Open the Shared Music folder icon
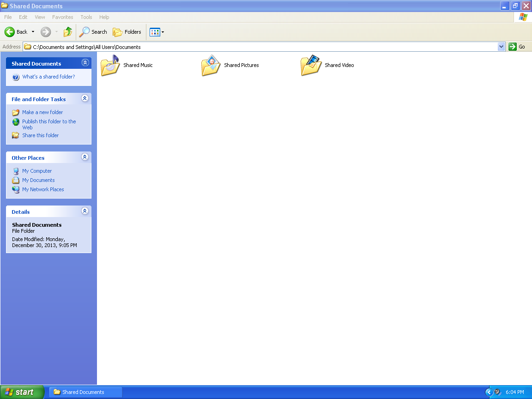 click(x=110, y=66)
